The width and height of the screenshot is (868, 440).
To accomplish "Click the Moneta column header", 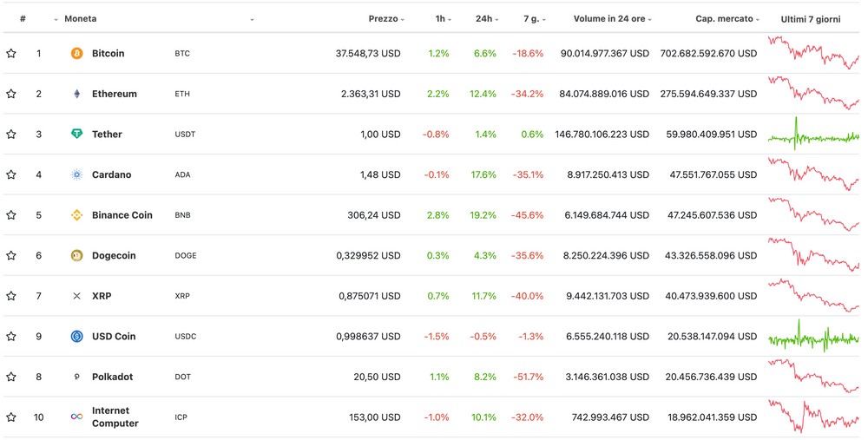I will 80,19.
